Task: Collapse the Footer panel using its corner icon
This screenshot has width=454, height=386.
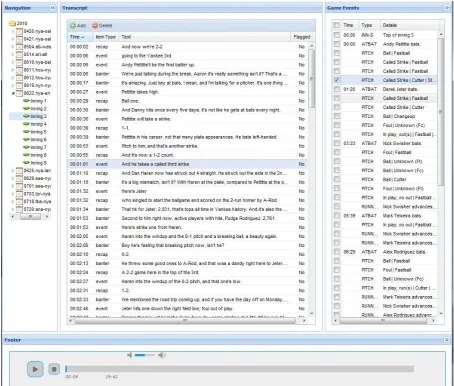Action: pyautogui.click(x=447, y=340)
